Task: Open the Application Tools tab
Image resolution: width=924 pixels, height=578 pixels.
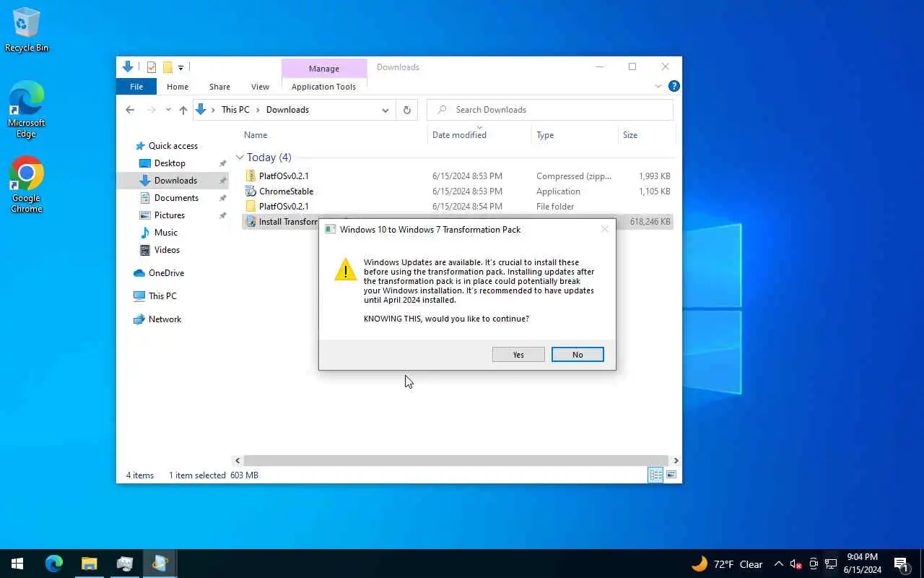Action: [x=323, y=87]
